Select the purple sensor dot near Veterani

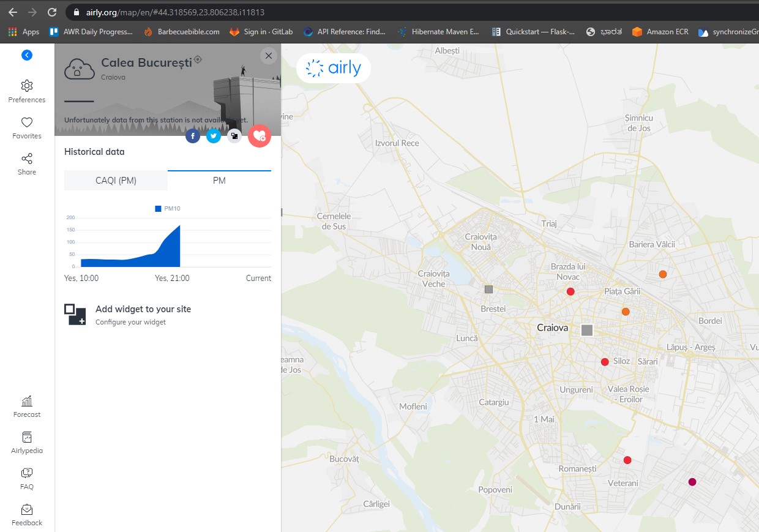pyautogui.click(x=692, y=482)
